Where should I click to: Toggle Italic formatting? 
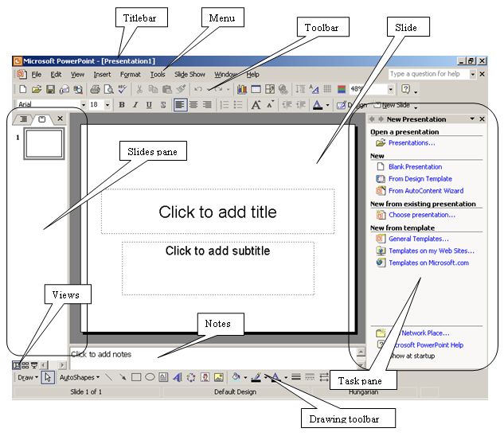point(135,105)
